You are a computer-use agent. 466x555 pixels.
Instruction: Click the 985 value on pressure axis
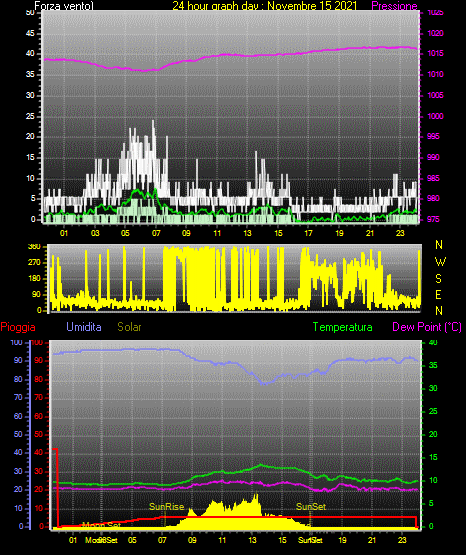click(433, 178)
